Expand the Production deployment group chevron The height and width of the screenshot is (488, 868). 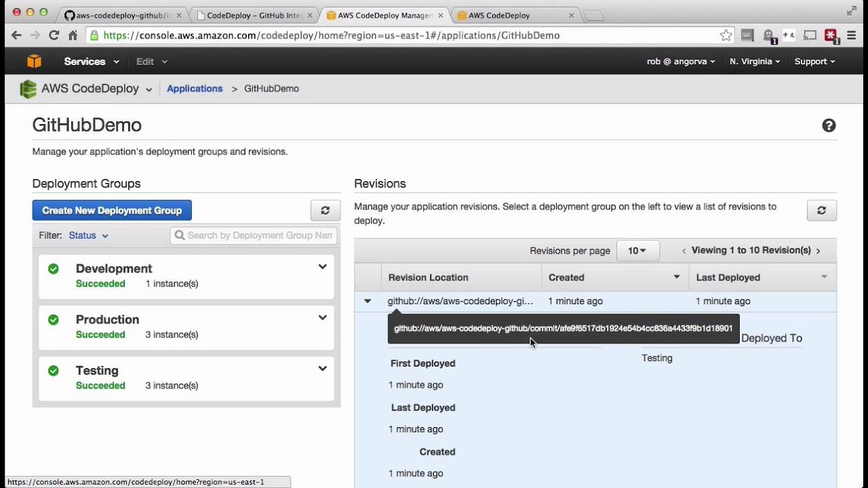[323, 318]
